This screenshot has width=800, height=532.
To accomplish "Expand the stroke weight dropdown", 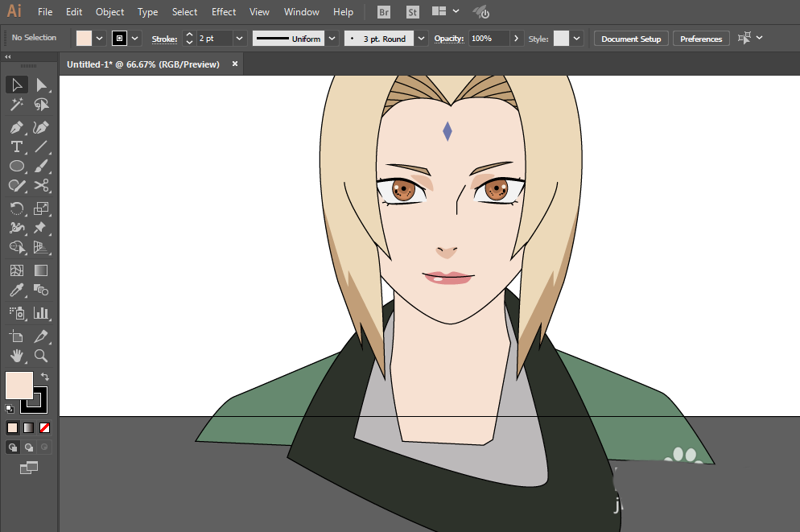I will click(x=239, y=39).
